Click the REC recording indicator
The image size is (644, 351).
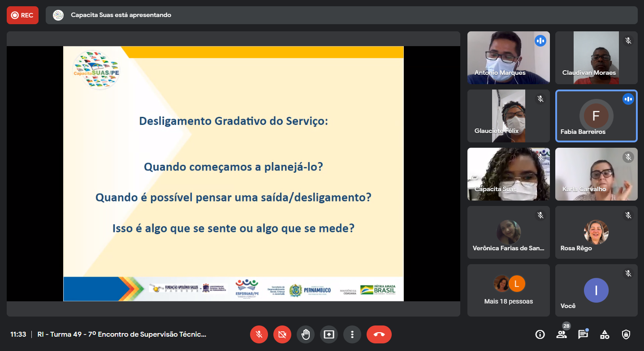(22, 15)
